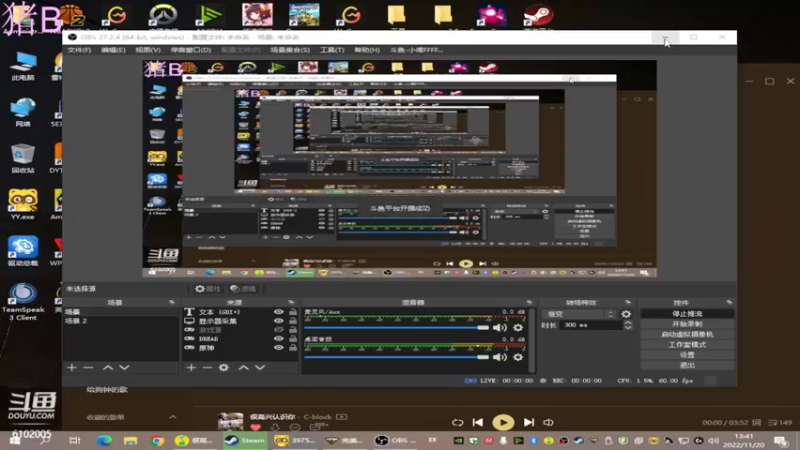Open Steam from the taskbar
800x450 pixels.
coord(245,440)
